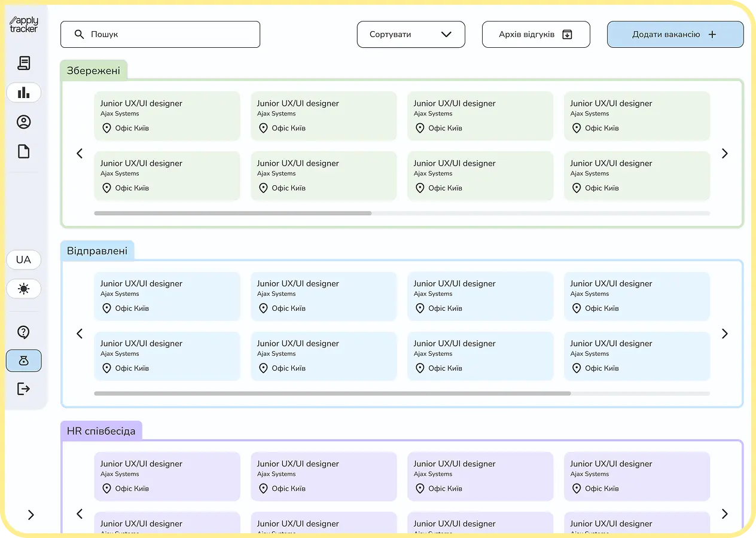Image resolution: width=756 pixels, height=538 pixels.
Task: Click the apply tracker logo
Action: pos(23,24)
